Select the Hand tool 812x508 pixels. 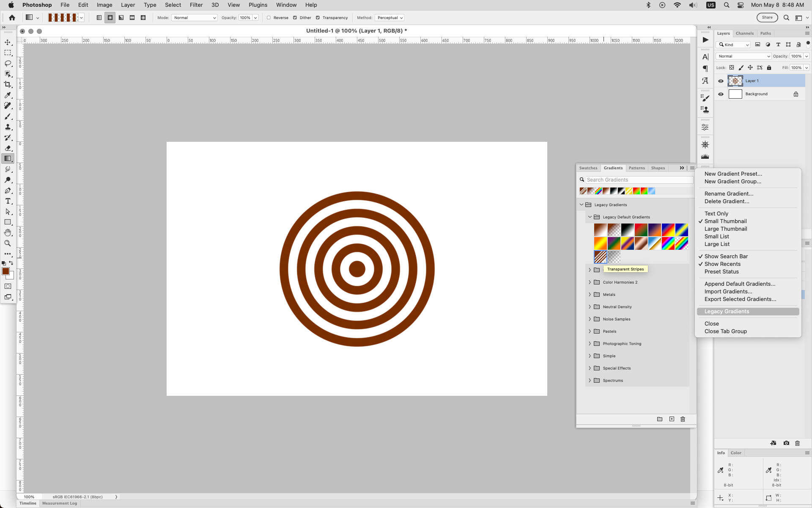[8, 232]
